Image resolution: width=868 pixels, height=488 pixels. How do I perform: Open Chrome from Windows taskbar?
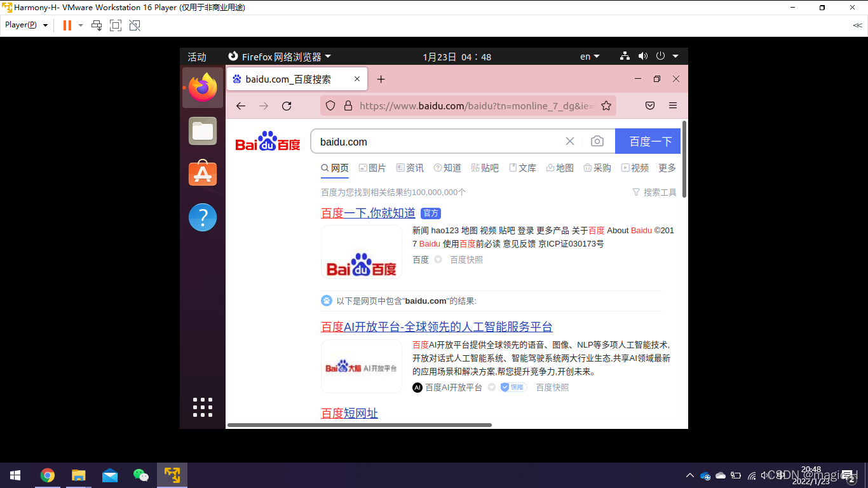[x=48, y=475]
